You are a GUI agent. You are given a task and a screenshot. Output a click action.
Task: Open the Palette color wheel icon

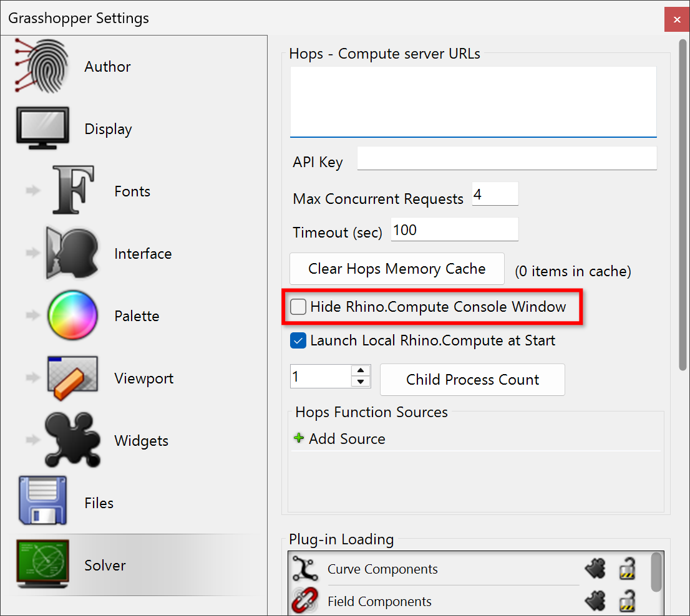[72, 315]
